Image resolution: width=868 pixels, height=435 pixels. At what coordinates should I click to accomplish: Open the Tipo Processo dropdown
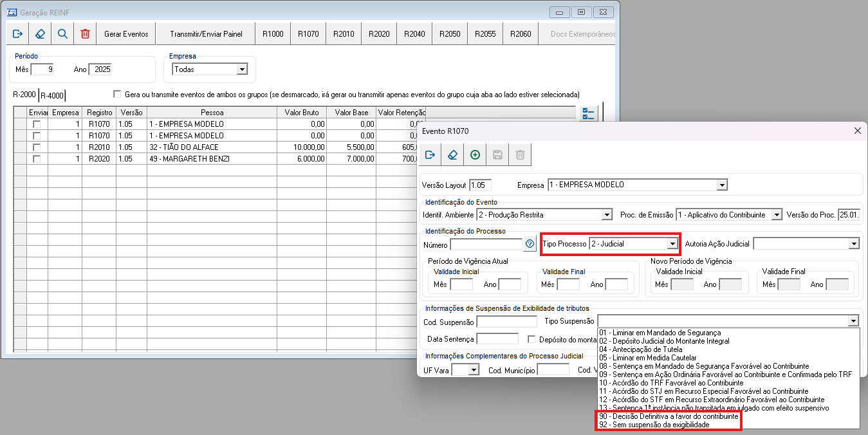pyautogui.click(x=672, y=244)
